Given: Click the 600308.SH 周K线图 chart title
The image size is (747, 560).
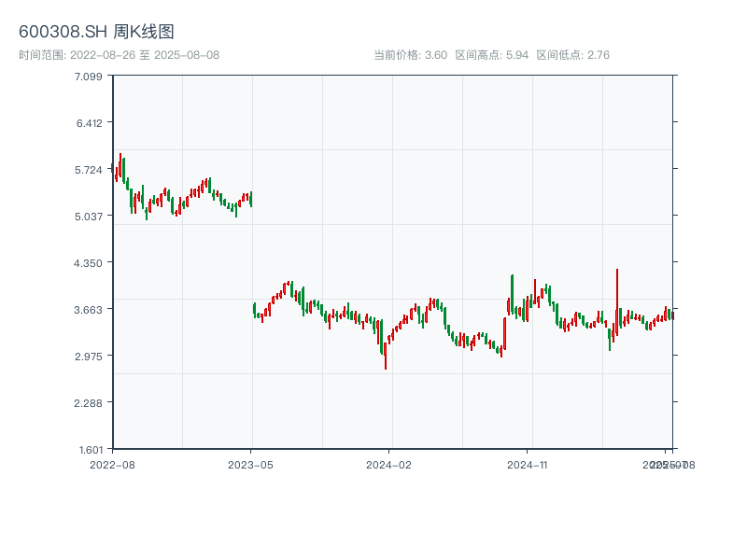Looking at the screenshot, I should pyautogui.click(x=96, y=33).
